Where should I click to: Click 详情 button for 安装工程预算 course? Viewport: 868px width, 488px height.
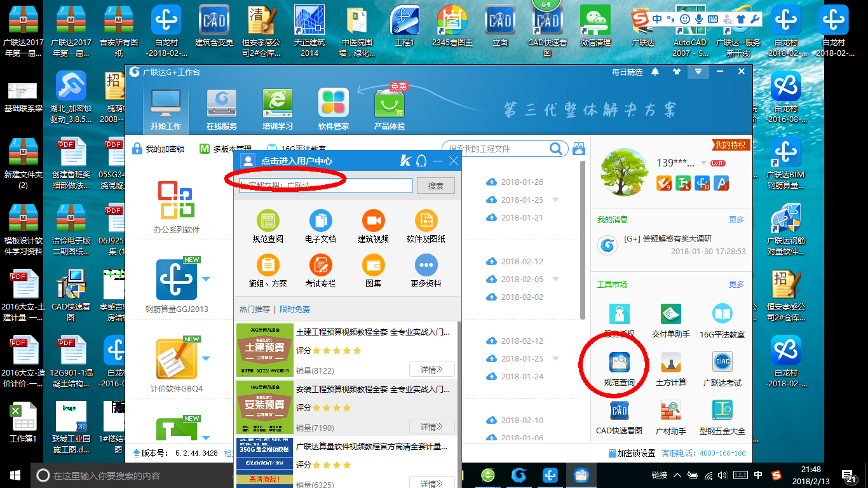432,426
